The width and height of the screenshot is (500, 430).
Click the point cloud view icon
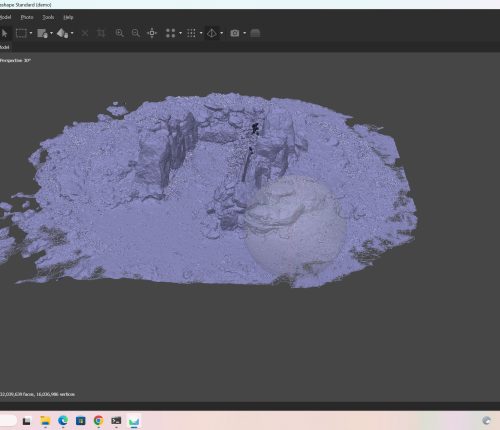(x=171, y=33)
